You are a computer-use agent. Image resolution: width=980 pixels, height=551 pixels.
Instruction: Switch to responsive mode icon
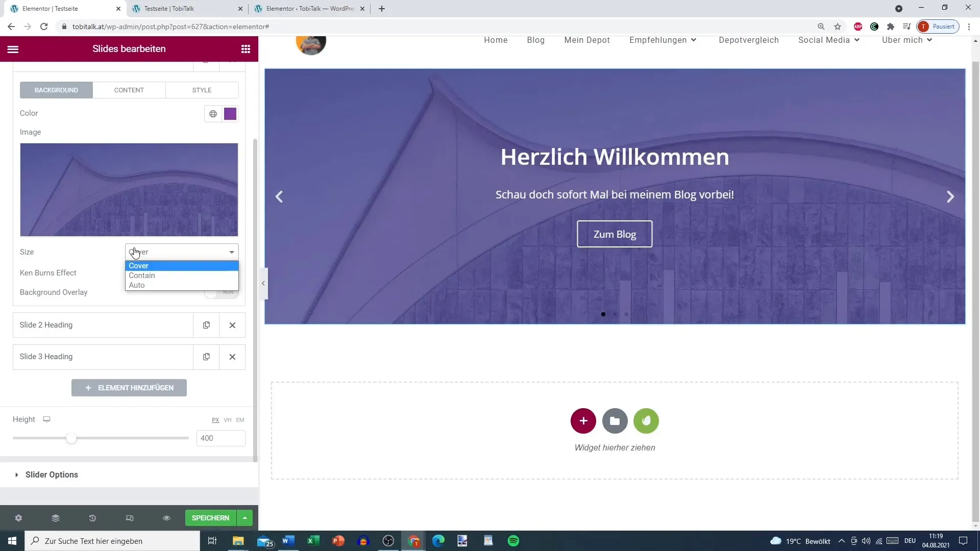pos(130,518)
